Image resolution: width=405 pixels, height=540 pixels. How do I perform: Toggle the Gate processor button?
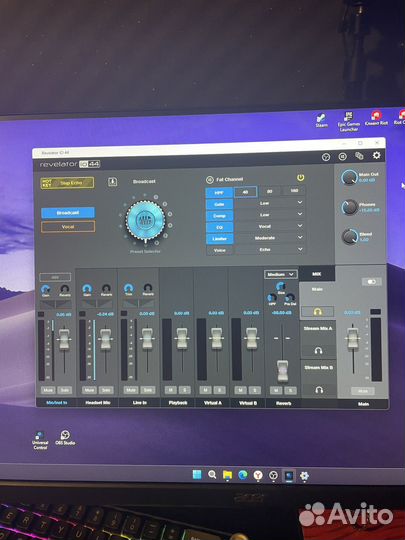click(x=219, y=204)
